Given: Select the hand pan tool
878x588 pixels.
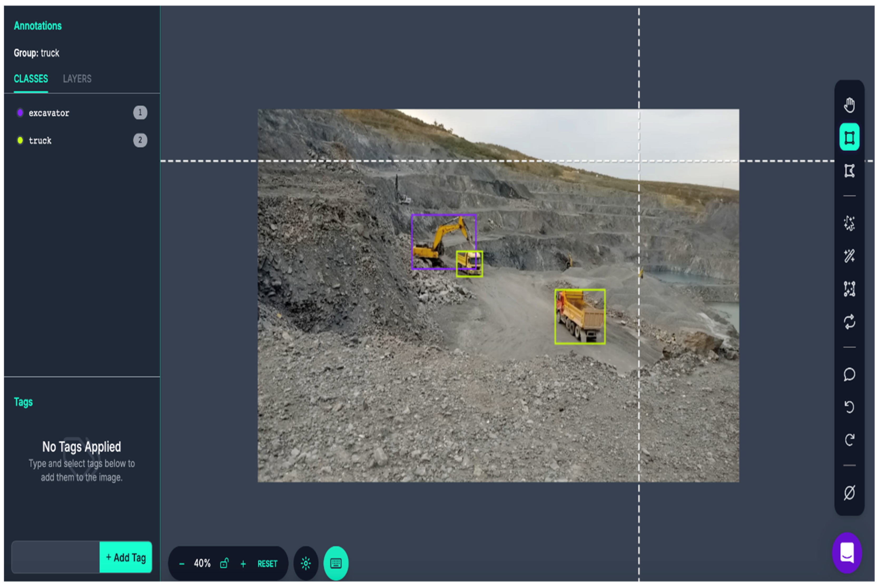Looking at the screenshot, I should [x=849, y=105].
